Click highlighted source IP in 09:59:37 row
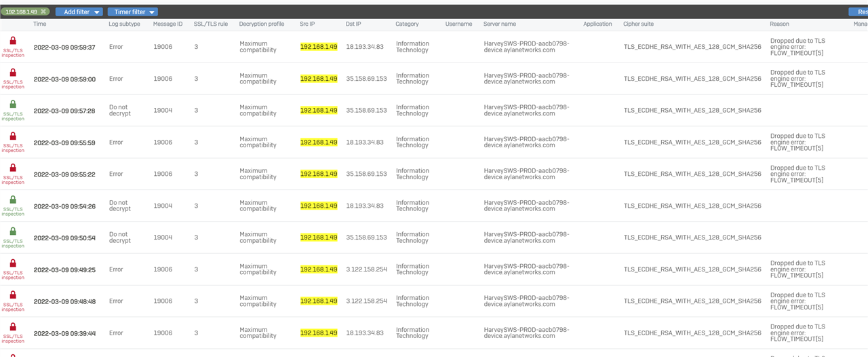Image resolution: width=868 pixels, height=357 pixels. point(319,47)
